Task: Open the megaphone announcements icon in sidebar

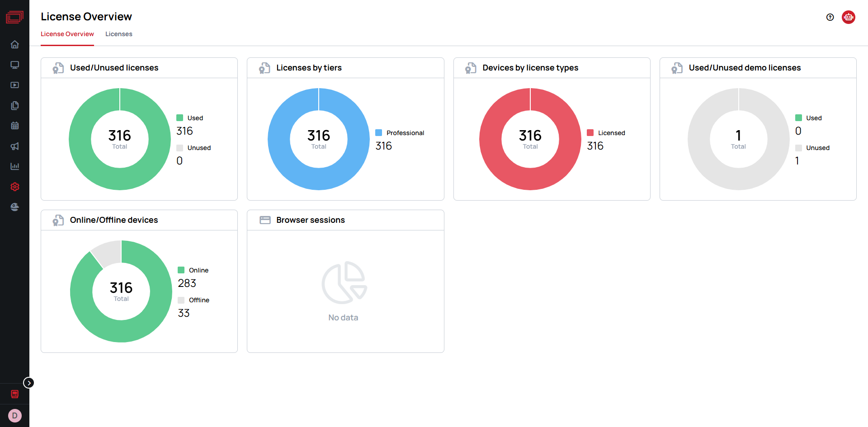Action: pos(14,146)
